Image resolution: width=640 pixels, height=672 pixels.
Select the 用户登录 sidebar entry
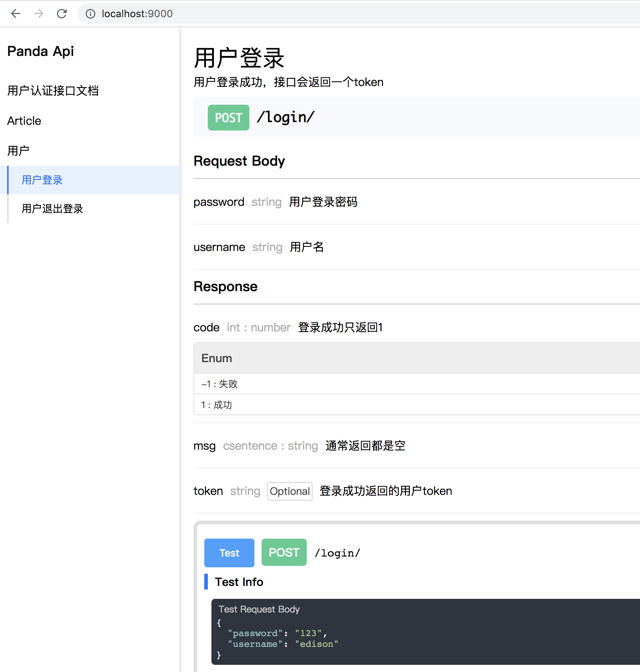click(42, 180)
